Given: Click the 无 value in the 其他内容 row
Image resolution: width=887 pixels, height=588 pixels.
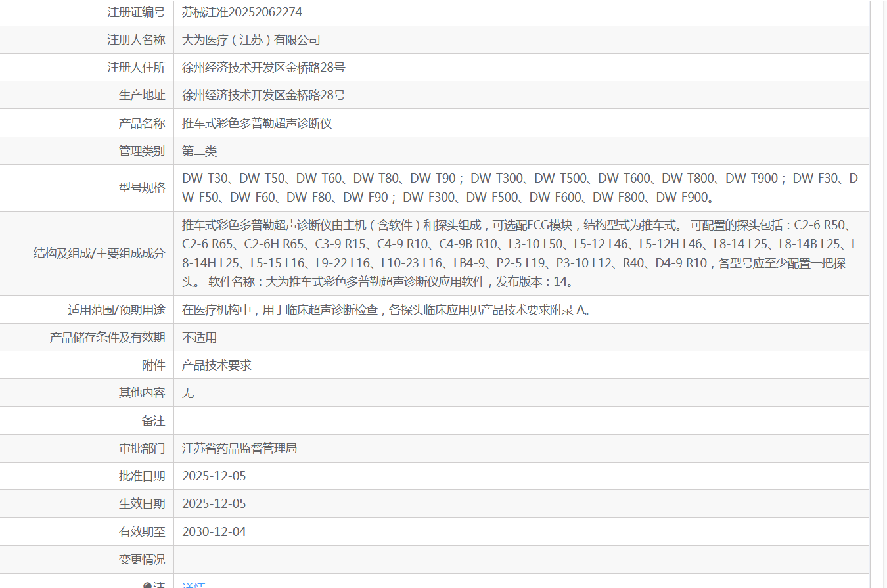Looking at the screenshot, I should [188, 393].
